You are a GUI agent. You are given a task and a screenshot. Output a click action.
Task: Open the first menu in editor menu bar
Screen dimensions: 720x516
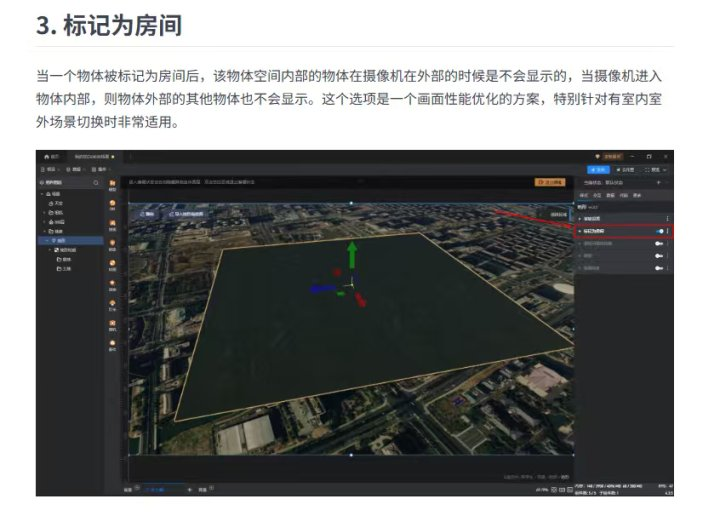point(51,169)
